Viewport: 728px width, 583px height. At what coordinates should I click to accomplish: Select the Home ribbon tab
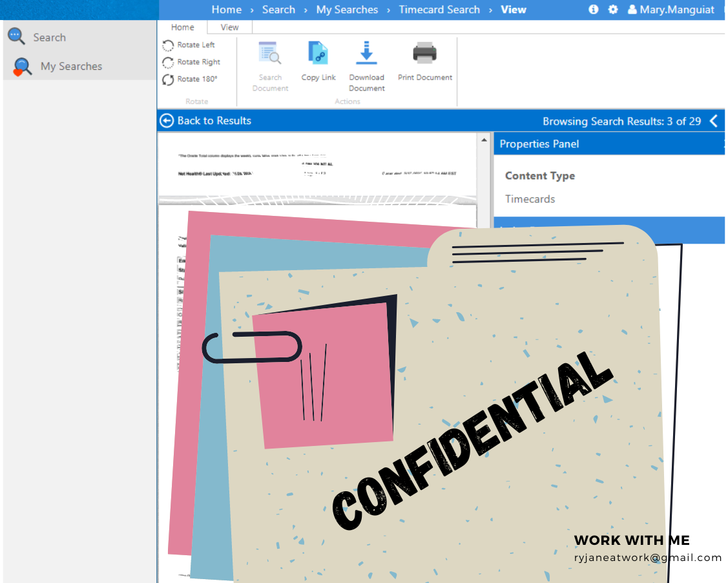tap(182, 27)
